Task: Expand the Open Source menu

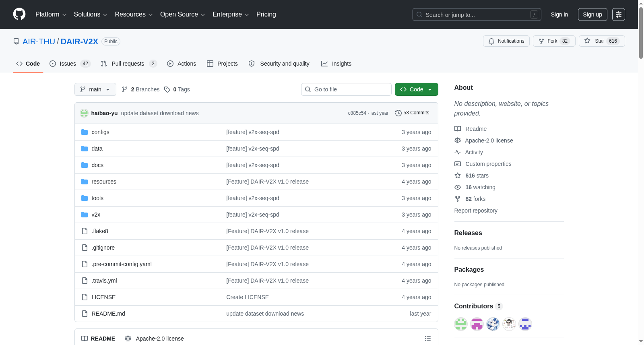Action: click(183, 14)
